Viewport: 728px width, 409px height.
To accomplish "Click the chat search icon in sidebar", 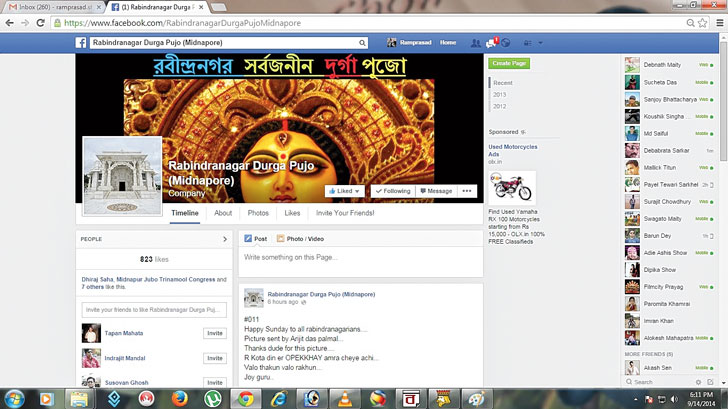I will (x=630, y=382).
